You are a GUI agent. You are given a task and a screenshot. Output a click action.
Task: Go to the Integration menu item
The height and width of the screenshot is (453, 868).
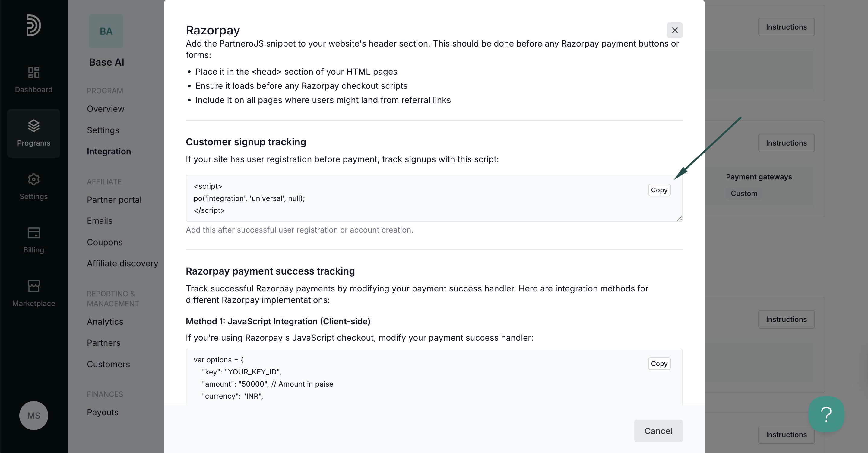(109, 151)
